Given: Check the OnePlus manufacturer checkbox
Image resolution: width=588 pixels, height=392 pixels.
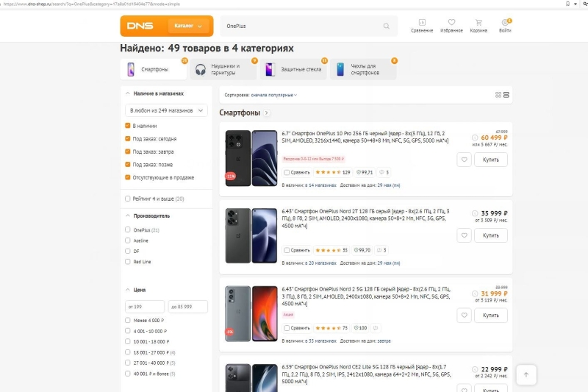Looking at the screenshot, I should pos(128,230).
